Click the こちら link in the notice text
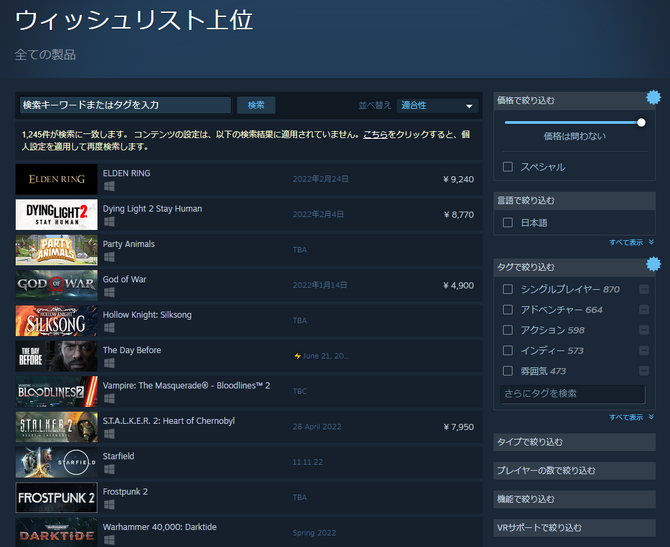 (375, 132)
